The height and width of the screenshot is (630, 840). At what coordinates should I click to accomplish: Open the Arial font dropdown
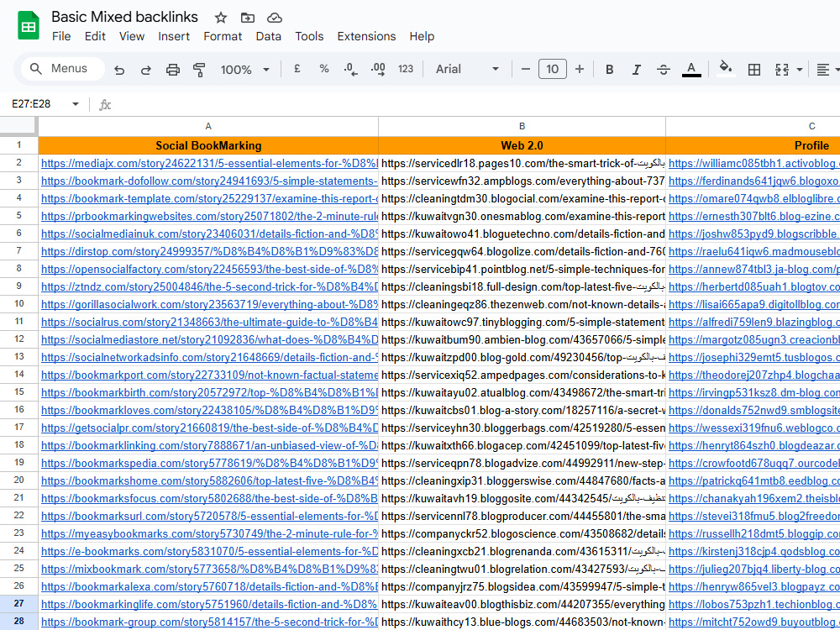click(467, 69)
